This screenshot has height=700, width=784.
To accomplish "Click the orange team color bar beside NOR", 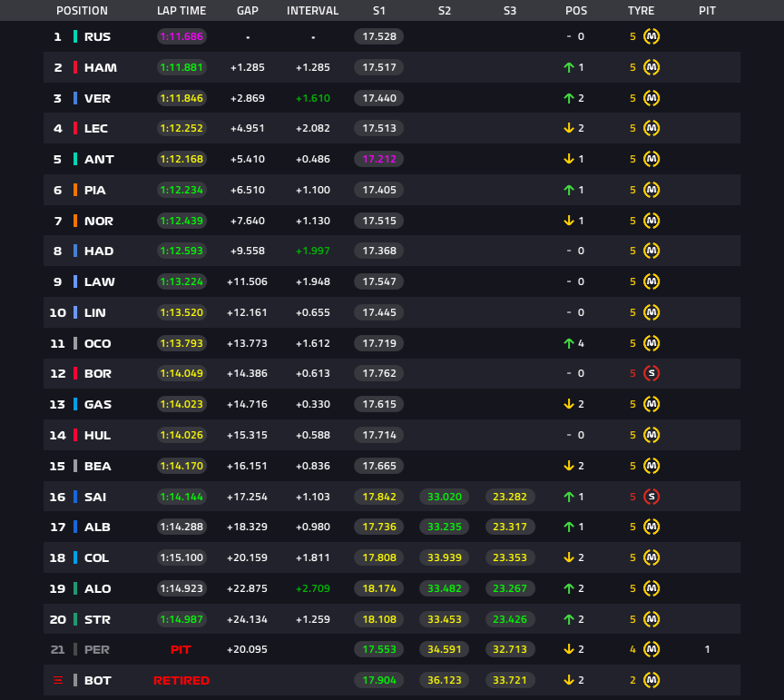I will tap(75, 221).
